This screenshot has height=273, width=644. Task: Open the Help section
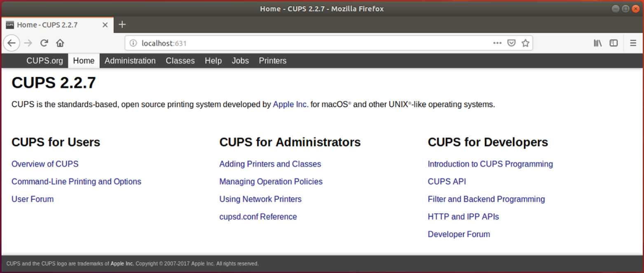213,61
